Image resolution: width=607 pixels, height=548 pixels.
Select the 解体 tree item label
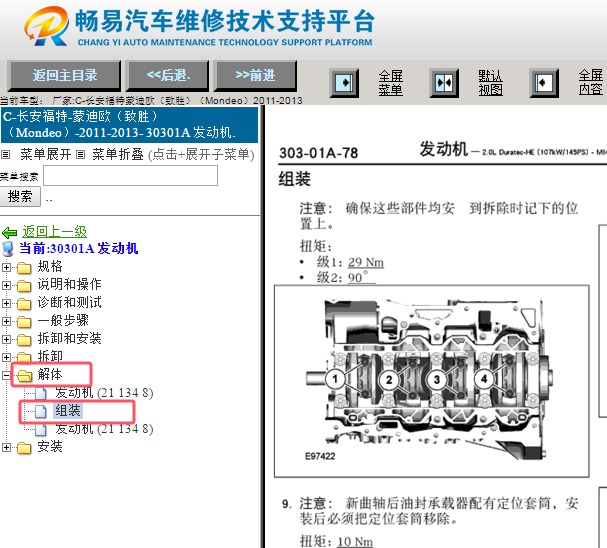point(50,375)
